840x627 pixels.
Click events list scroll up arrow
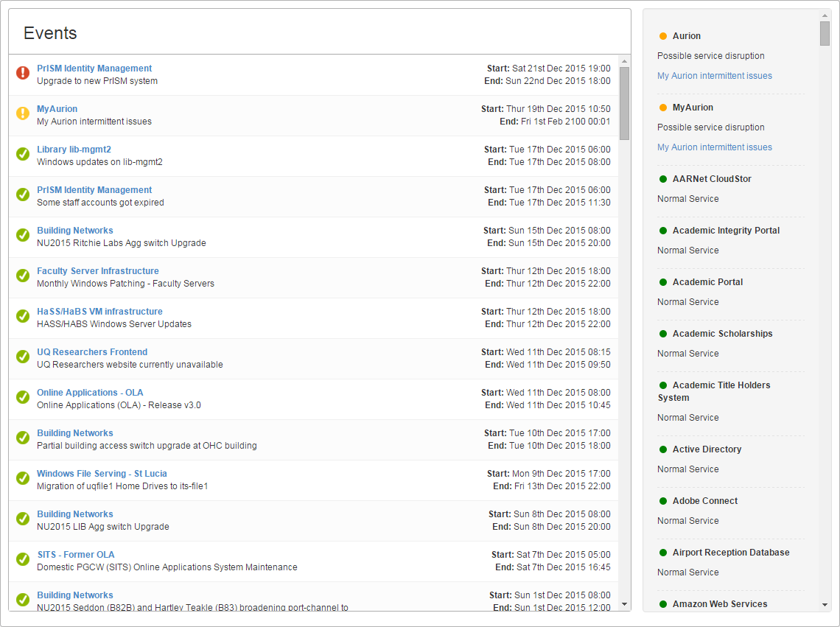point(625,61)
